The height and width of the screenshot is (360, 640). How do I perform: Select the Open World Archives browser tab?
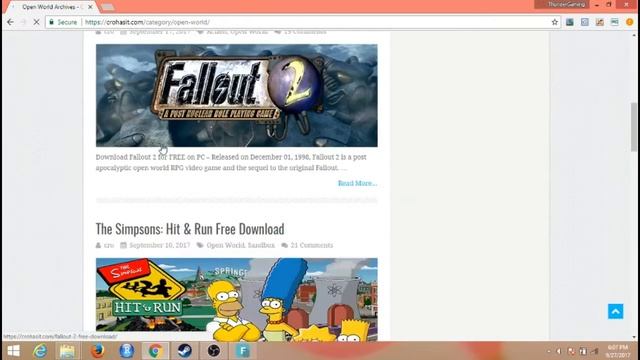coord(53,7)
